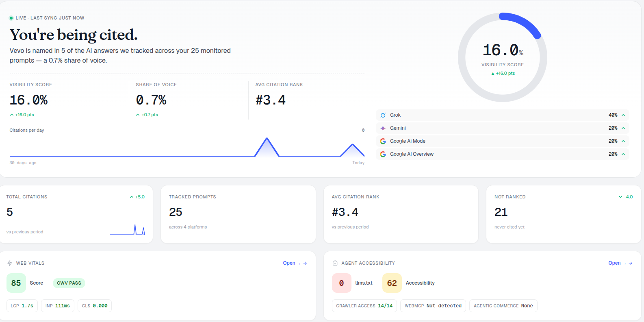Click the Not Ranked value 21
The image size is (644, 322).
tap(501, 212)
